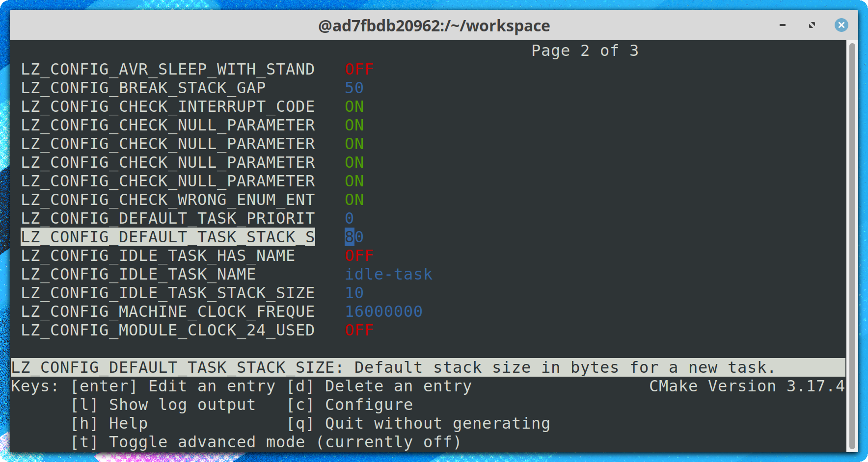Click the BREAK_STACK_GAP value 50
Viewport: 868px width, 462px height.
(354, 88)
